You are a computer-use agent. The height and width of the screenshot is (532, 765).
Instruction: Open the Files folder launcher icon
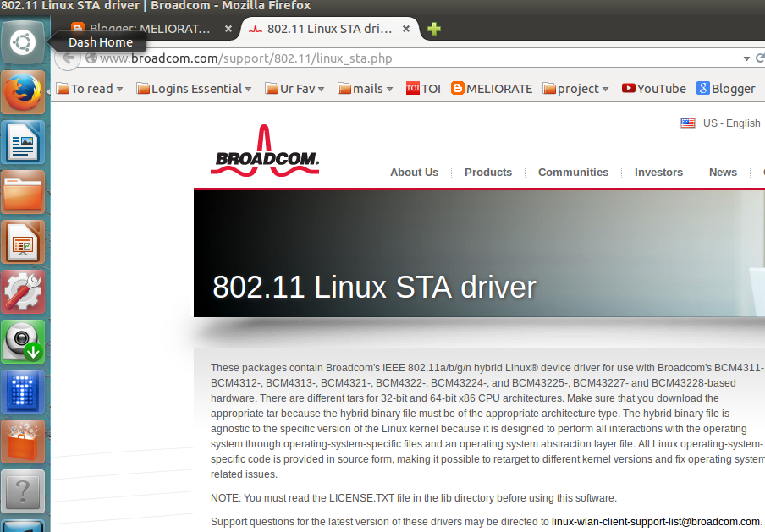point(23,192)
